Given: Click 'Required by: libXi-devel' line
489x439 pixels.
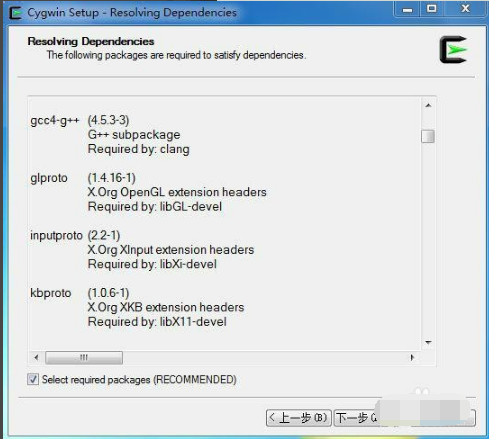Looking at the screenshot, I should click(x=152, y=264).
